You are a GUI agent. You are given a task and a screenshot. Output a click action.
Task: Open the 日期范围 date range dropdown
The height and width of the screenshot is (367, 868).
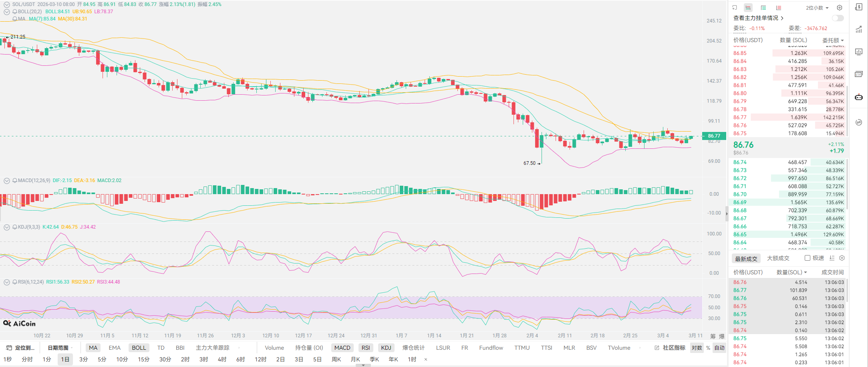pyautogui.click(x=58, y=348)
